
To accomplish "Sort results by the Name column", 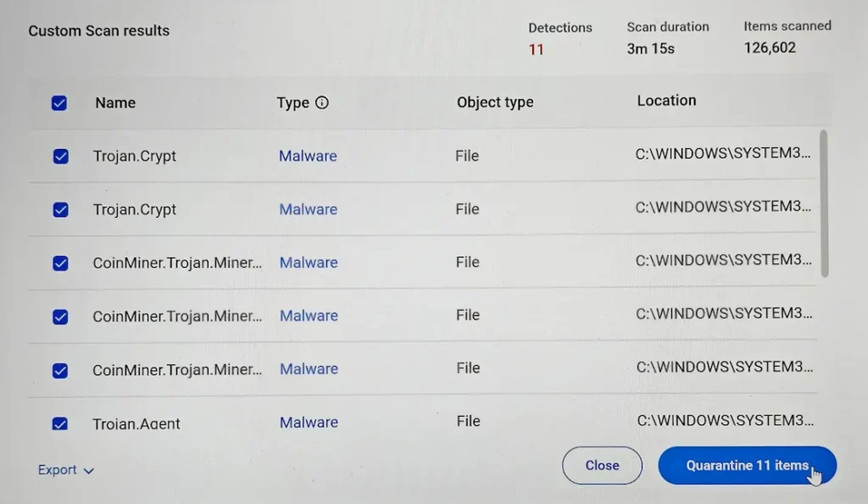I will [x=114, y=102].
